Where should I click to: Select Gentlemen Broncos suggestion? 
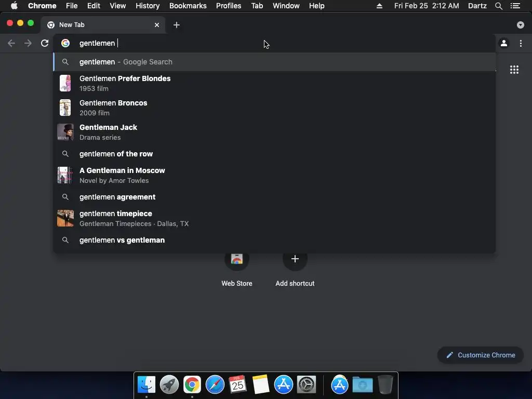pyautogui.click(x=274, y=108)
